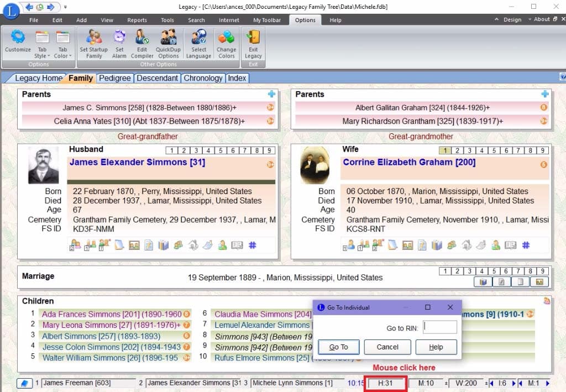Click right arrow next to I:6
Screen dimensions: 566x392
pos(513,383)
